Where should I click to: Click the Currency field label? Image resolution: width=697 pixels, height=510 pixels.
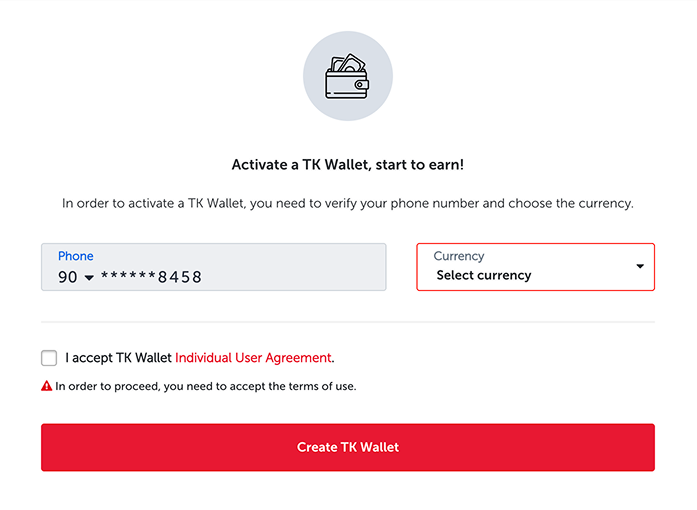coord(458,256)
